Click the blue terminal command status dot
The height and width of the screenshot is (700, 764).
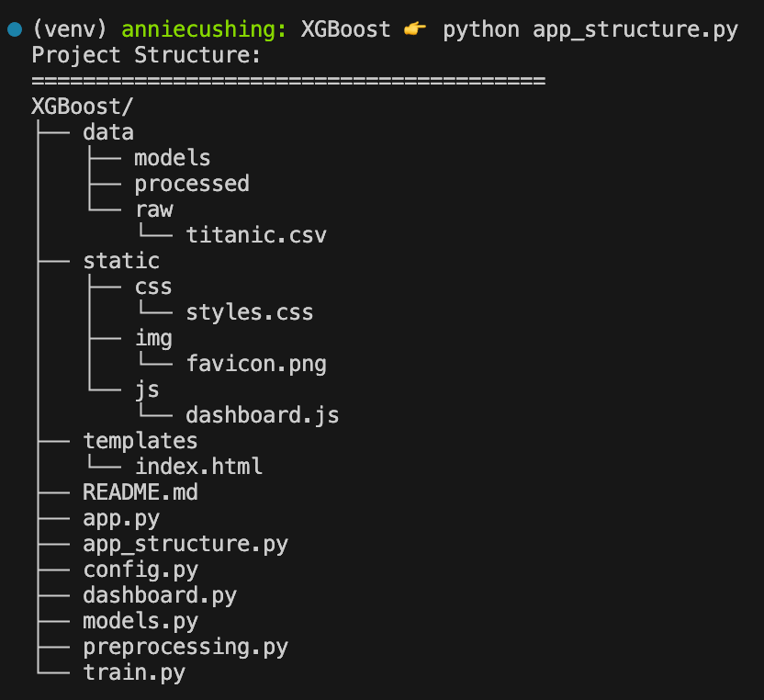click(15, 29)
